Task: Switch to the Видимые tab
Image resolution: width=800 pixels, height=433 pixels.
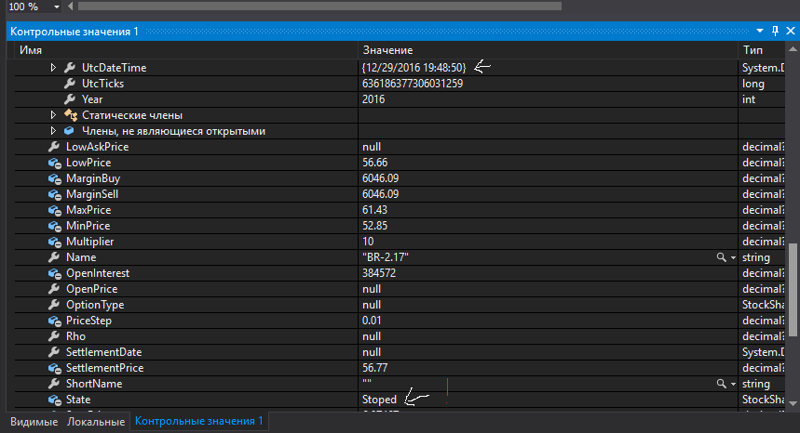Action: 33,422
